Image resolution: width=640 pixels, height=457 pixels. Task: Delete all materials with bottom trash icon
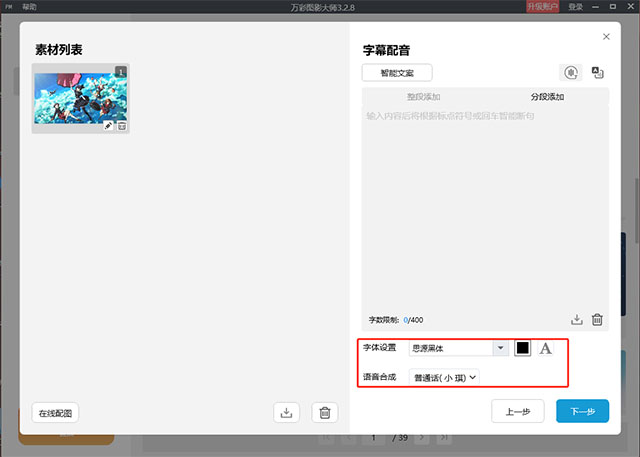(325, 413)
